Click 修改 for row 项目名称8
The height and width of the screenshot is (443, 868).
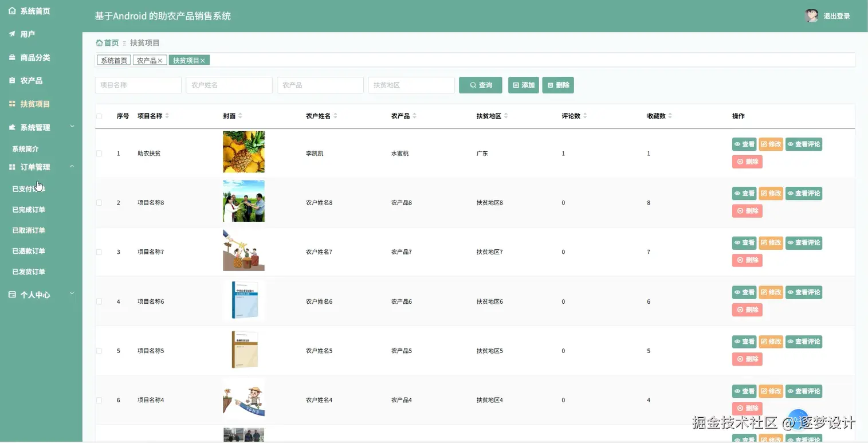point(771,193)
